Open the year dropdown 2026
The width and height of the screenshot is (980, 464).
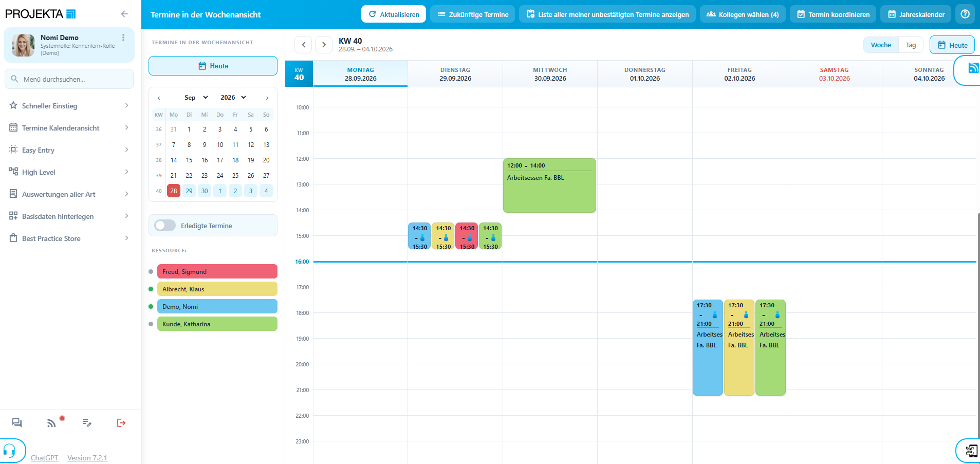tap(233, 98)
